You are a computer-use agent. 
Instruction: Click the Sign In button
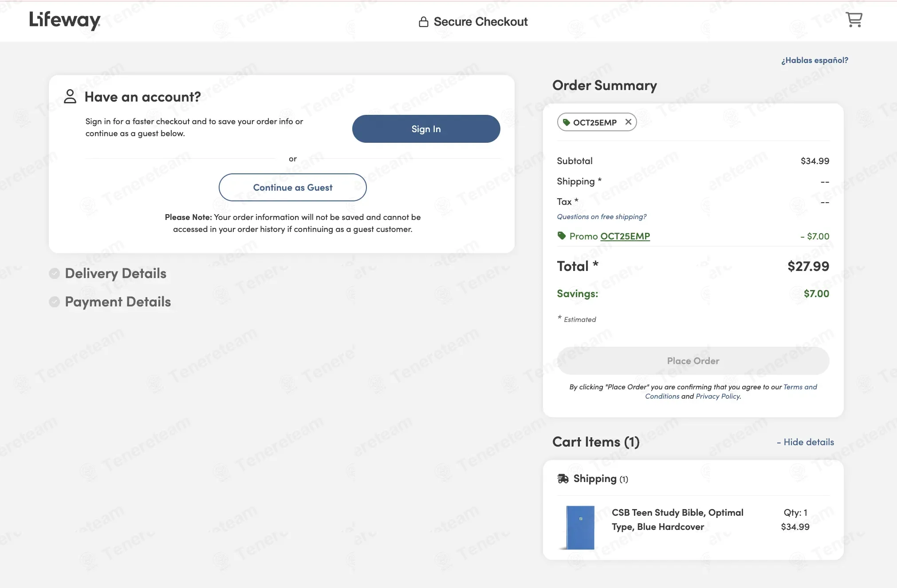pos(426,129)
